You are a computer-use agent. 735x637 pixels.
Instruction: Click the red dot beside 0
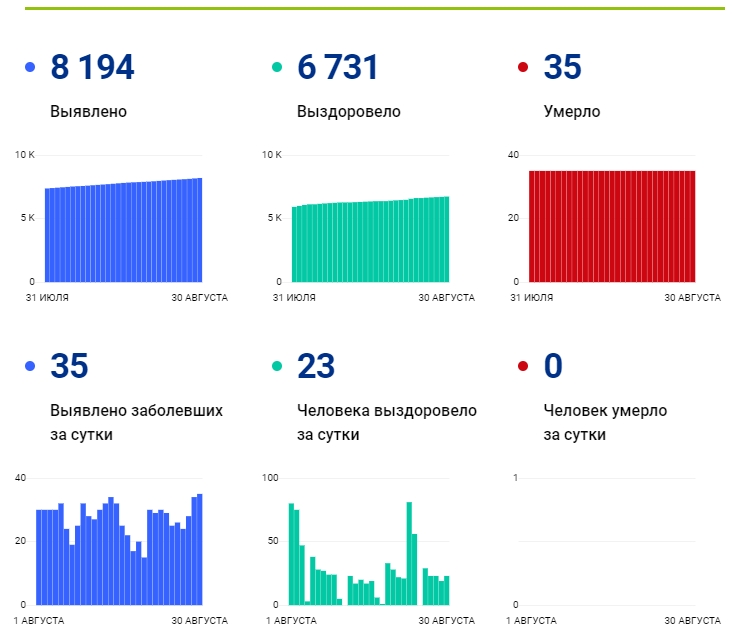(x=523, y=366)
